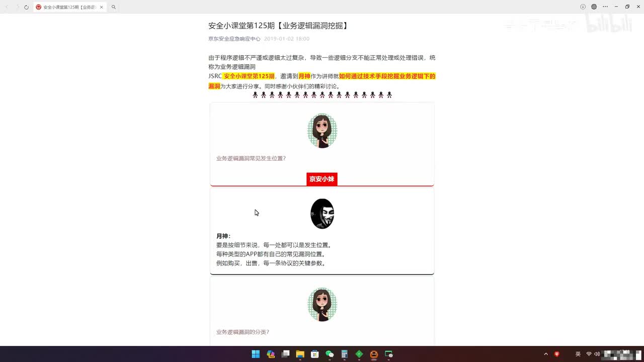Click the article date 2019-01-02 18:00
Screen dimensions: 644x362
click(x=287, y=39)
